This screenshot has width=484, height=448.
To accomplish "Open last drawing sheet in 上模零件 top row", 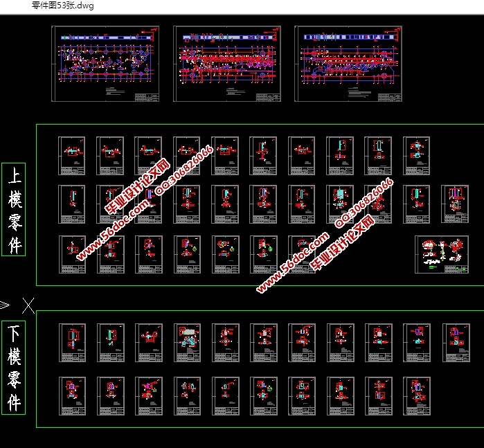I will (417, 155).
